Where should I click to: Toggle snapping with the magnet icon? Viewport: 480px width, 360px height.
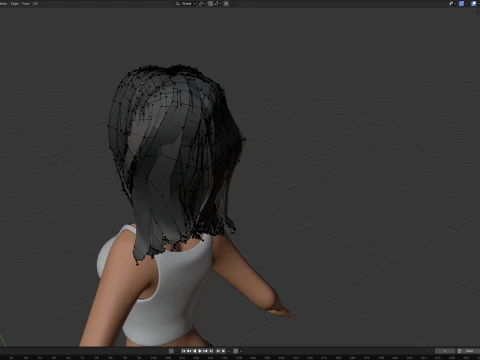[x=210, y=4]
